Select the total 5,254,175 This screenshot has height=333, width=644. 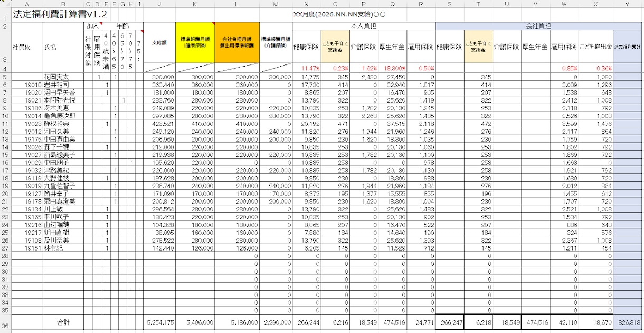159,321
